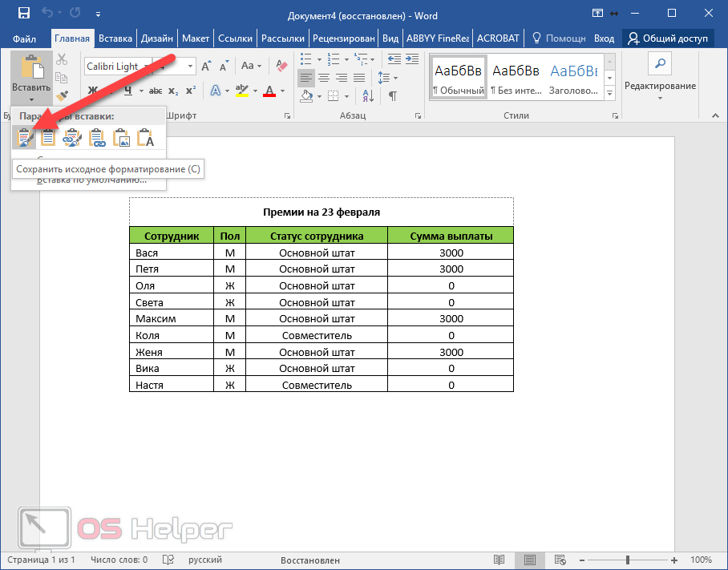Screen dimensions: 728x570
Task: Toggle paragraph marks (¶) display
Action: point(393,95)
